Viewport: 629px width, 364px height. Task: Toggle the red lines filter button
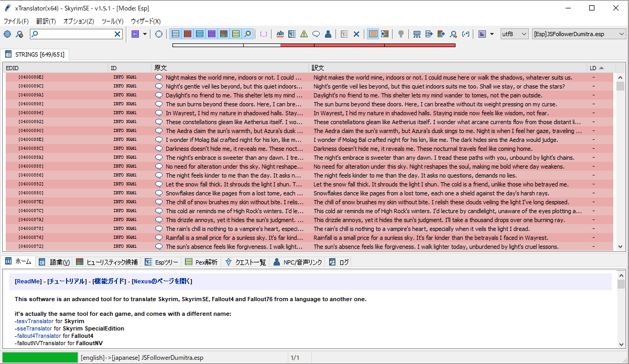(188, 34)
